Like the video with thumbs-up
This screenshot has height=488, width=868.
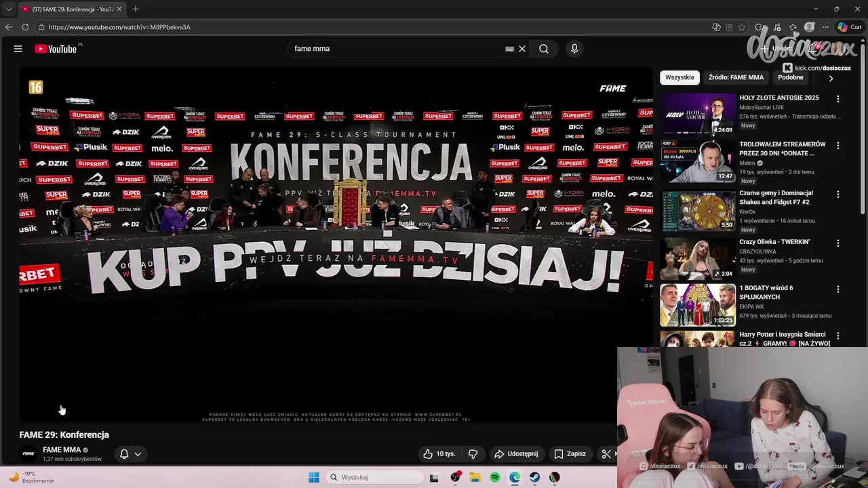439,454
